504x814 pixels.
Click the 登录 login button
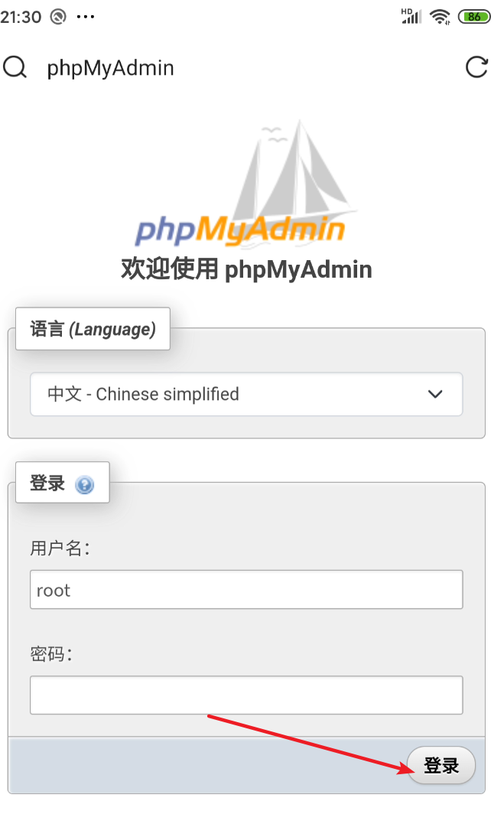(x=441, y=765)
